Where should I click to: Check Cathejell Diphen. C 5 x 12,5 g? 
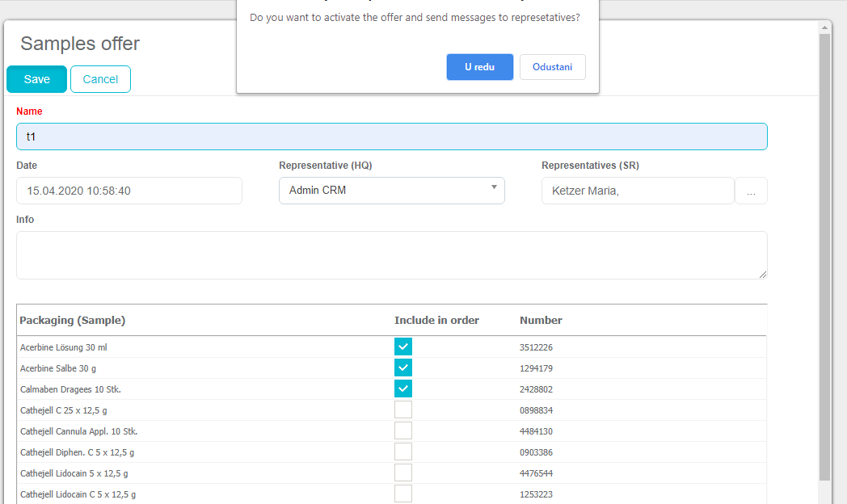tap(403, 451)
